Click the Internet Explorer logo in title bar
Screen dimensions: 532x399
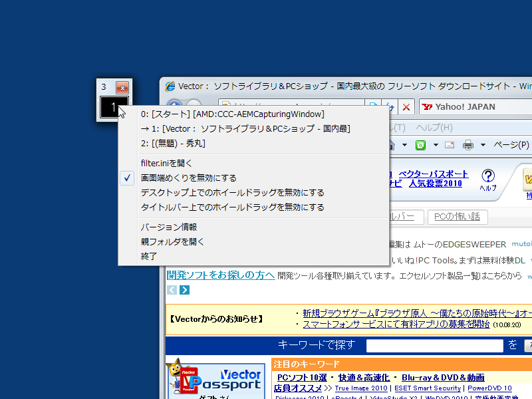[170, 86]
